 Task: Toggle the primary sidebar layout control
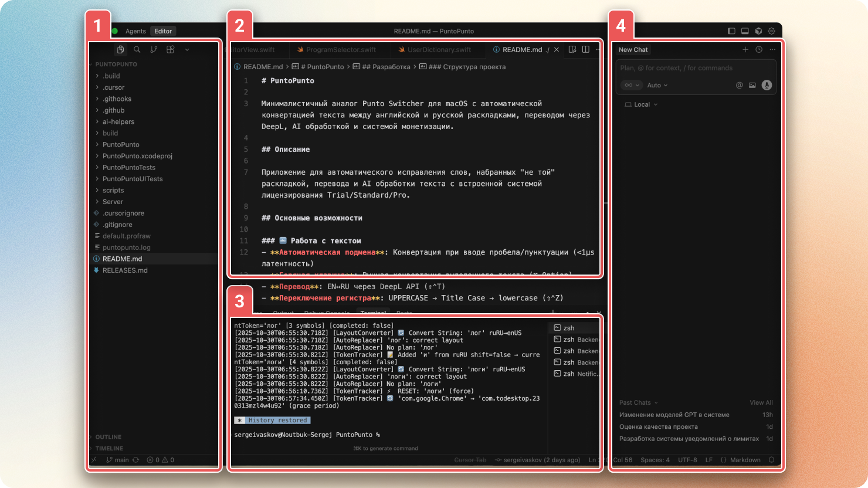pyautogui.click(x=731, y=30)
